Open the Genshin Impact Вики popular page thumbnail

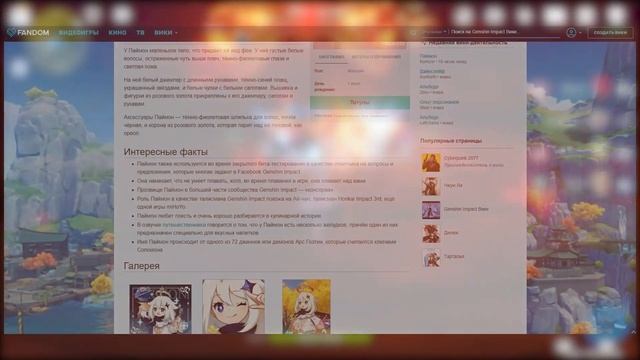[431, 210]
